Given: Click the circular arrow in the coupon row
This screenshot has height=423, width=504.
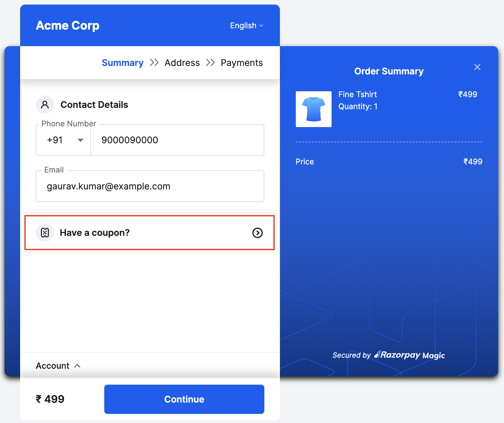Looking at the screenshot, I should click(x=258, y=233).
